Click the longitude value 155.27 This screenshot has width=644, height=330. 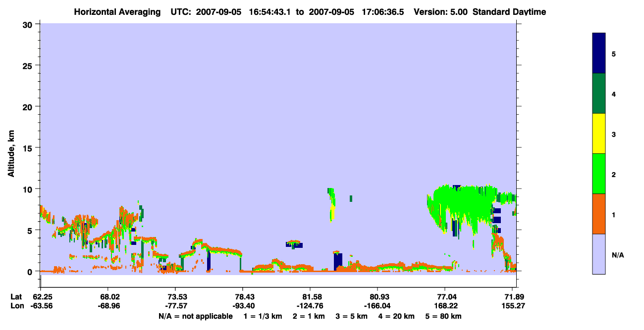click(513, 306)
